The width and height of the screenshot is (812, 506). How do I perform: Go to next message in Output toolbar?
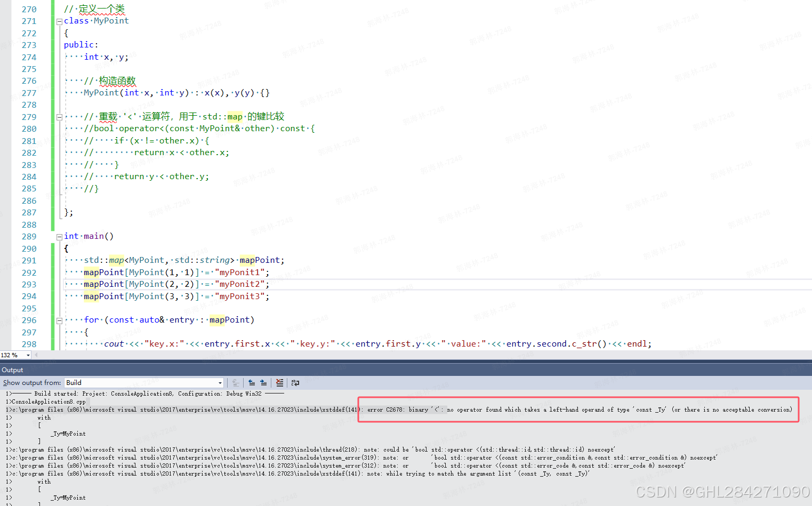[263, 382]
